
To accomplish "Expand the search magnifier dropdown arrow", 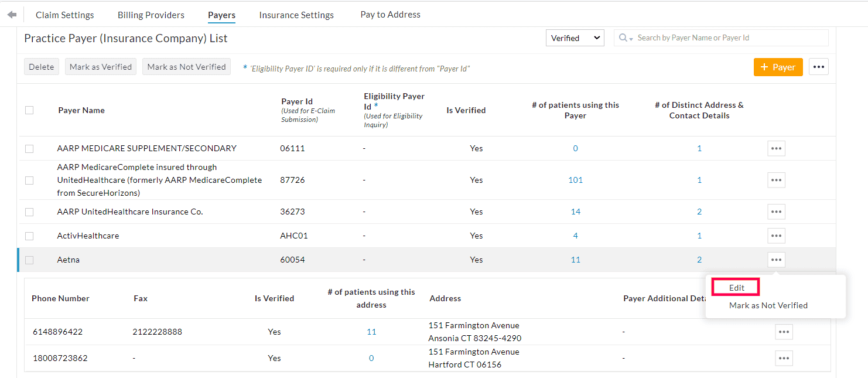I will [x=626, y=38].
